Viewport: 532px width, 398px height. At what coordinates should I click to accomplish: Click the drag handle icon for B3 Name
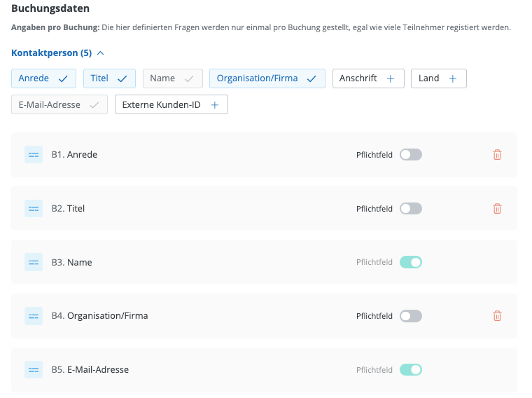pyautogui.click(x=34, y=262)
